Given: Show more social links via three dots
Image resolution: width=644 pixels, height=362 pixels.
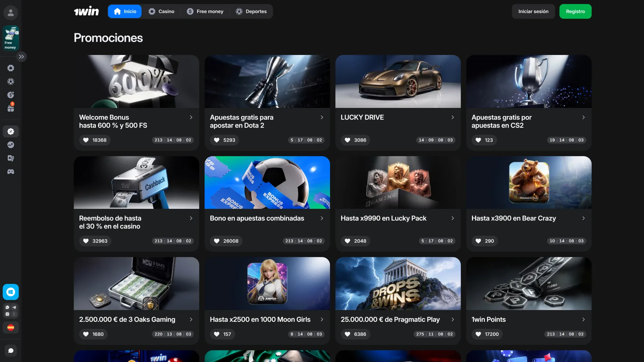Looking at the screenshot, I should [14, 314].
